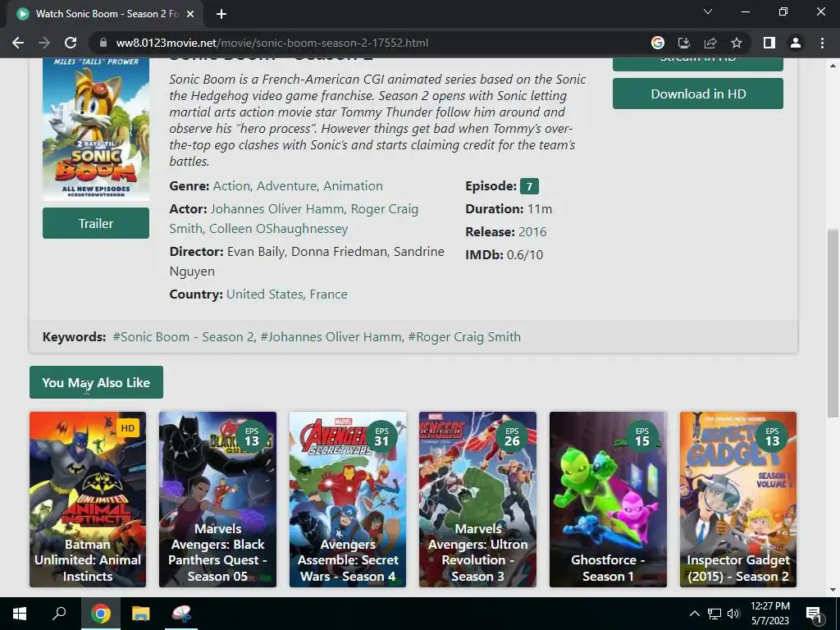Reload the current page
Screen dimensions: 840x630
pyautogui.click(x=71, y=43)
